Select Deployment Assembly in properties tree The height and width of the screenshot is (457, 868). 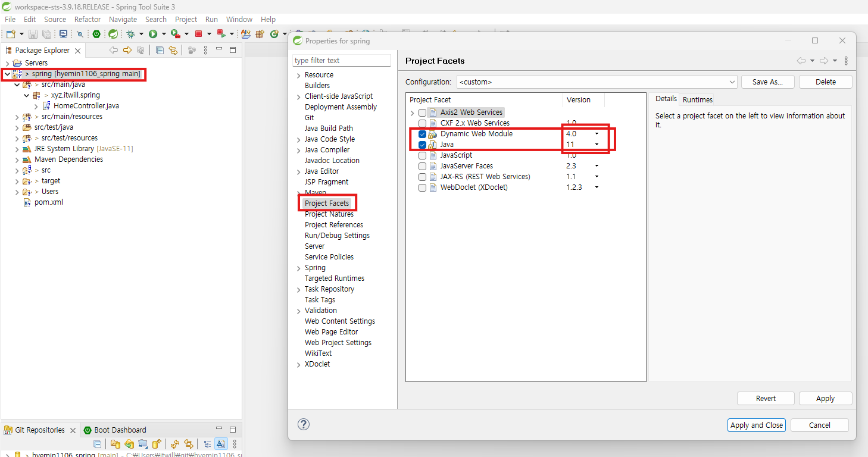[341, 107]
